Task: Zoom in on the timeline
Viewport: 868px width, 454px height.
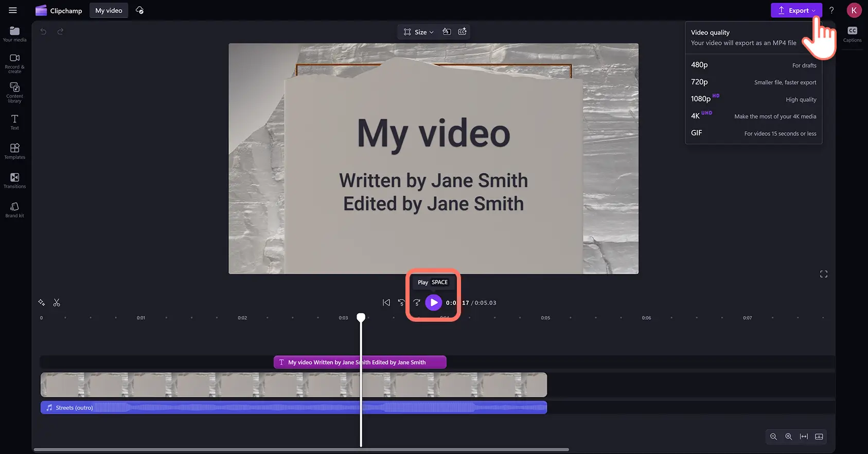Action: pos(788,436)
